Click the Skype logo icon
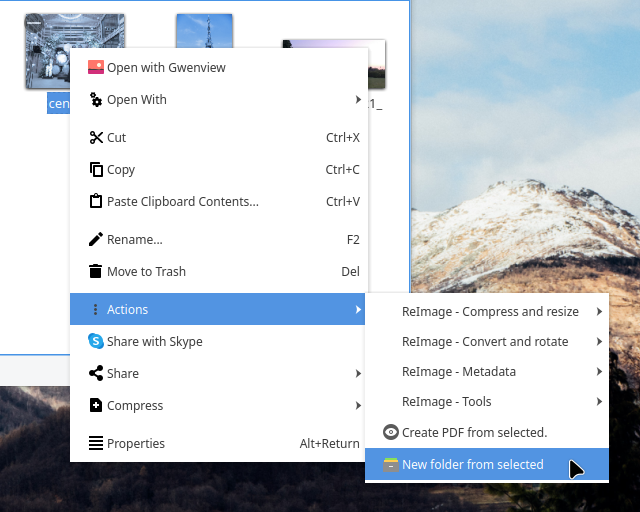This screenshot has width=640, height=512. click(x=96, y=341)
